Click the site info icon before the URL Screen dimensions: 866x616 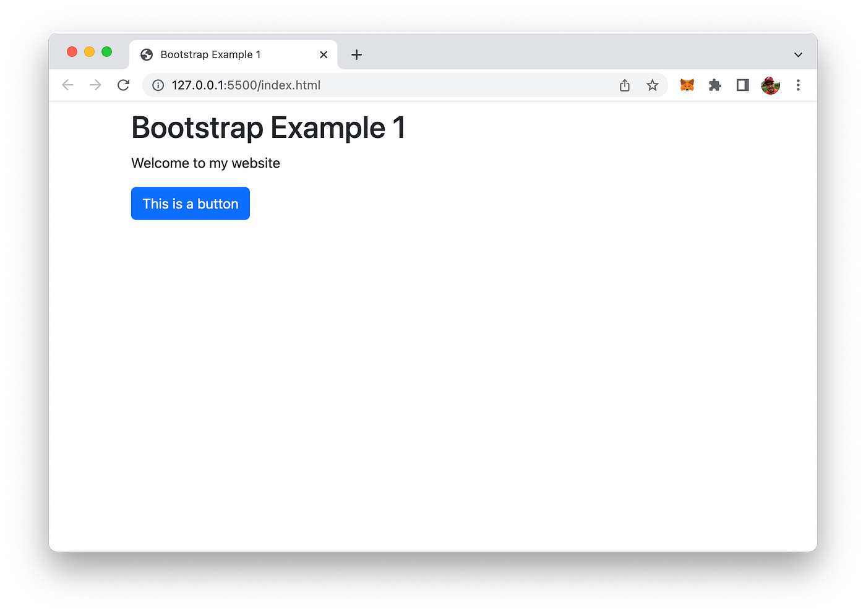click(x=158, y=85)
